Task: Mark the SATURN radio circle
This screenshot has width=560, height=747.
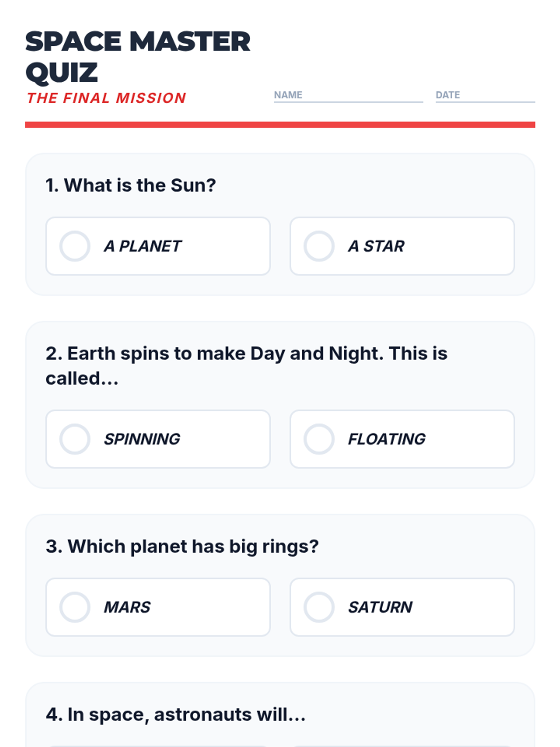Action: pos(319,607)
